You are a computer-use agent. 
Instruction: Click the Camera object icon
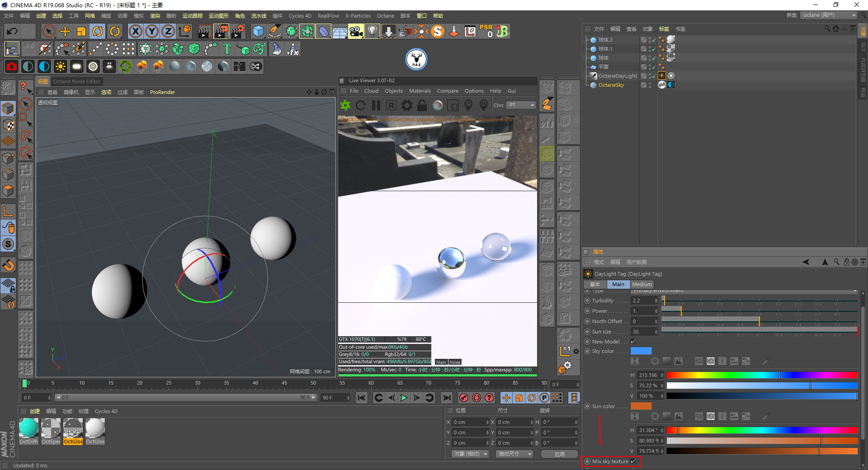coord(356,31)
